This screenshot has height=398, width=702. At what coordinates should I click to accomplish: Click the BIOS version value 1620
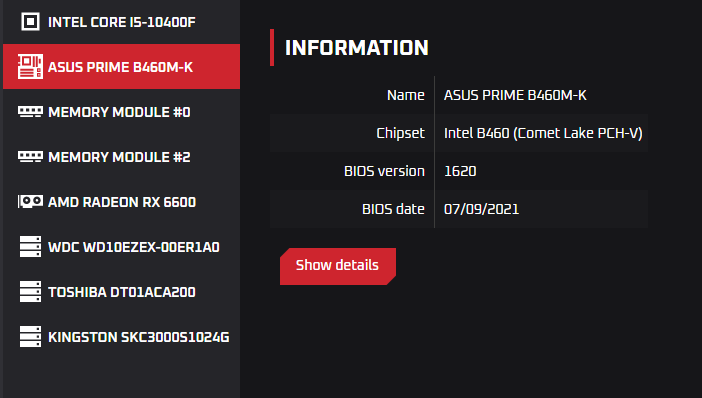click(x=460, y=171)
